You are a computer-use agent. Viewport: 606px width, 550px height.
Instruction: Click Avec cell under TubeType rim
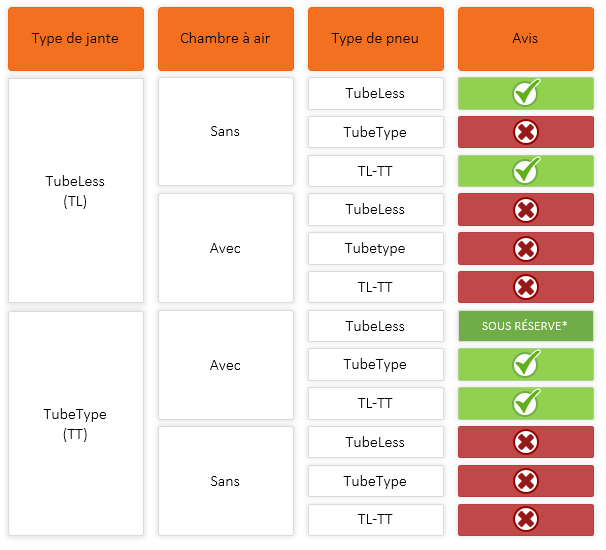(x=226, y=365)
